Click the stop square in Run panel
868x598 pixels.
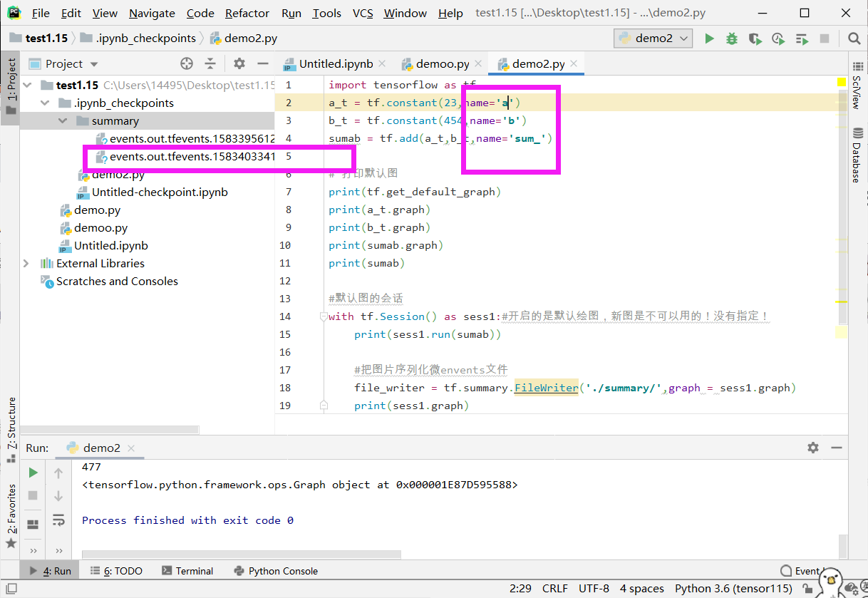pyautogui.click(x=33, y=495)
